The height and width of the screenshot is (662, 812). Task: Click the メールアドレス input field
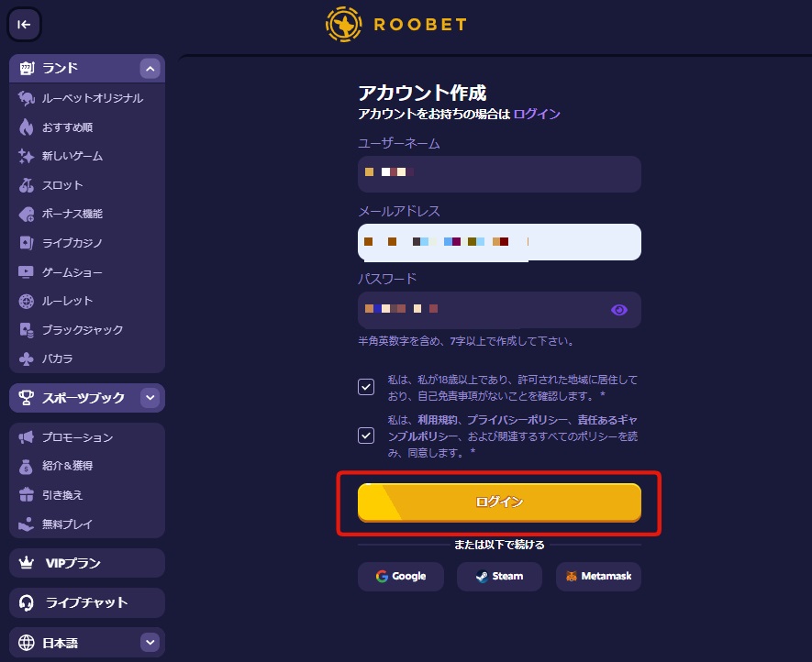coord(499,242)
